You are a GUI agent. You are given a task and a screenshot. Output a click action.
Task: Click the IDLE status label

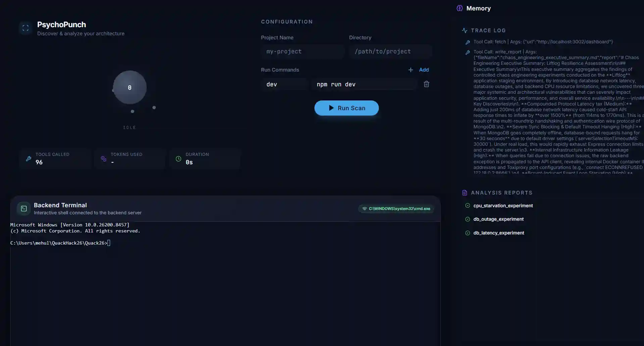[x=129, y=127]
